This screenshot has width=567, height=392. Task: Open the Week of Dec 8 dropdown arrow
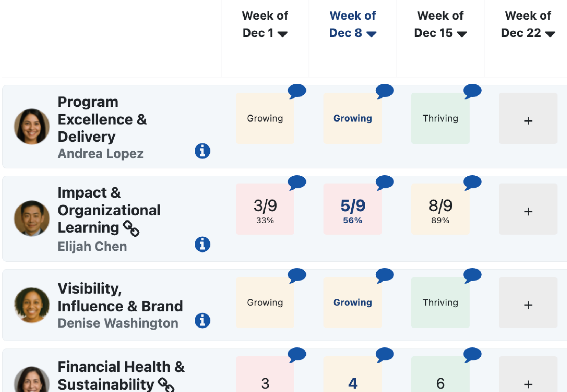coord(371,34)
